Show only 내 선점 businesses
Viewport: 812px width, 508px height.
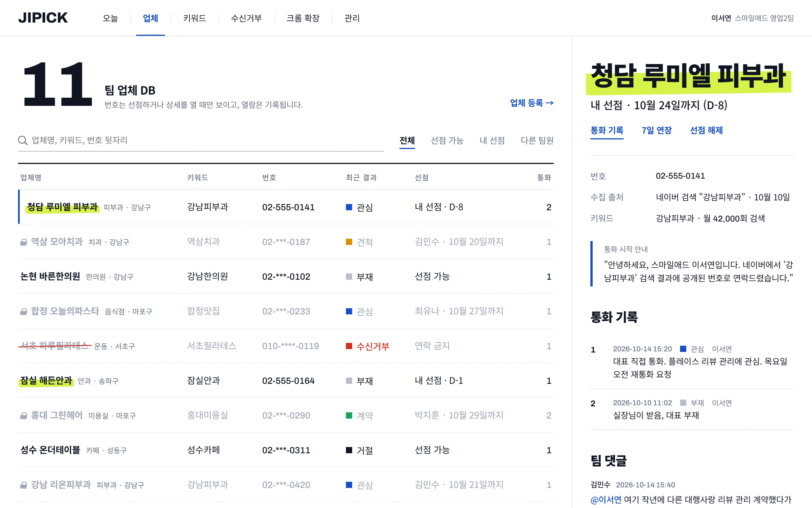tap(492, 141)
